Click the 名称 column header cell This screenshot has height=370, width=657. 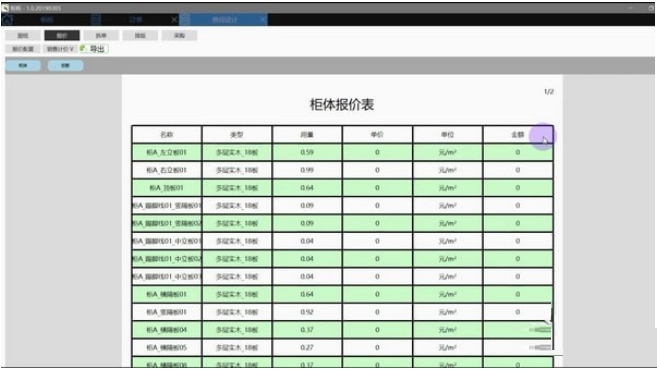(x=167, y=135)
